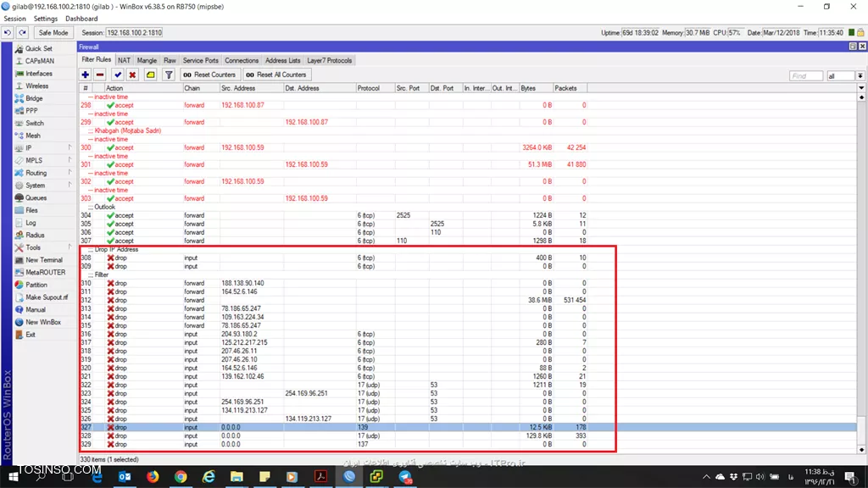Open Chrome from the Windows taskbar
This screenshot has width=868, height=488.
181,476
